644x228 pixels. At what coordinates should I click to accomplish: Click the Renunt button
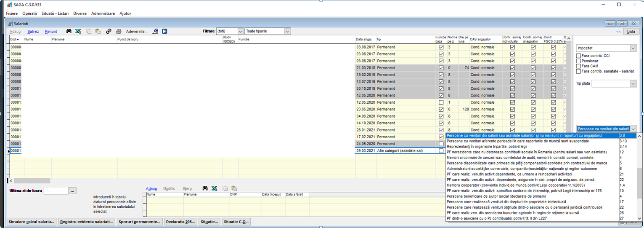51,32
